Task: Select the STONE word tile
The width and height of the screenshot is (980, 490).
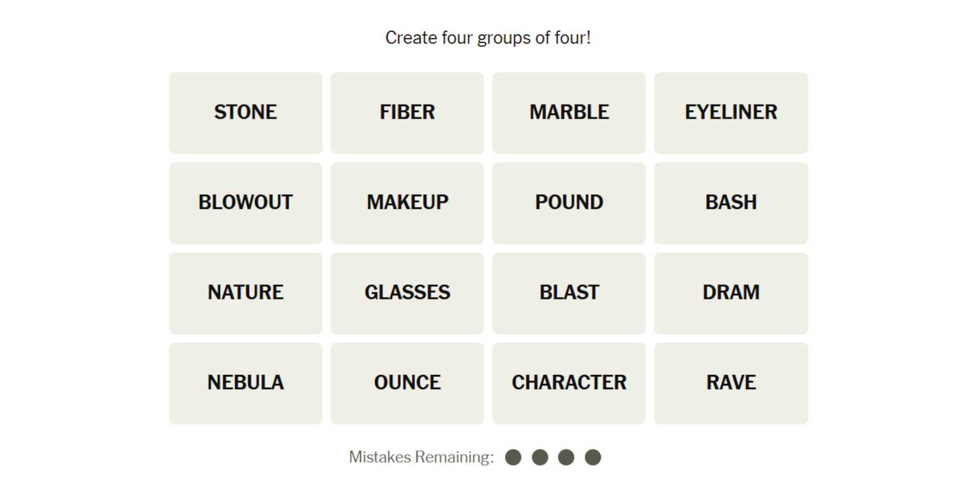Action: point(245,113)
